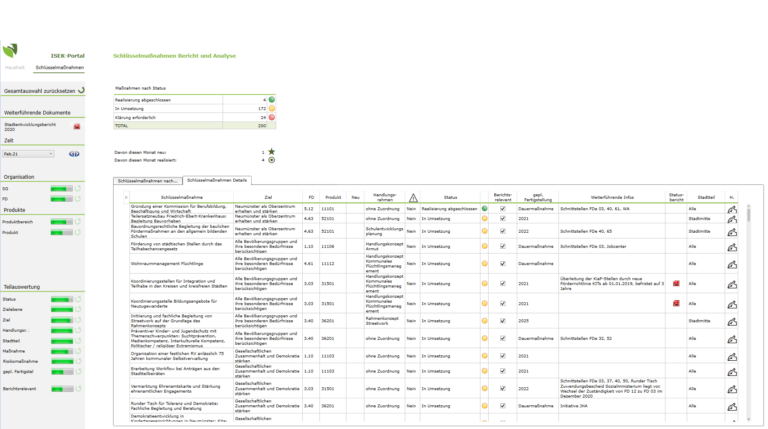Reset the Risikomaßnahme filter
The height and width of the screenshot is (429, 768).
(78, 361)
